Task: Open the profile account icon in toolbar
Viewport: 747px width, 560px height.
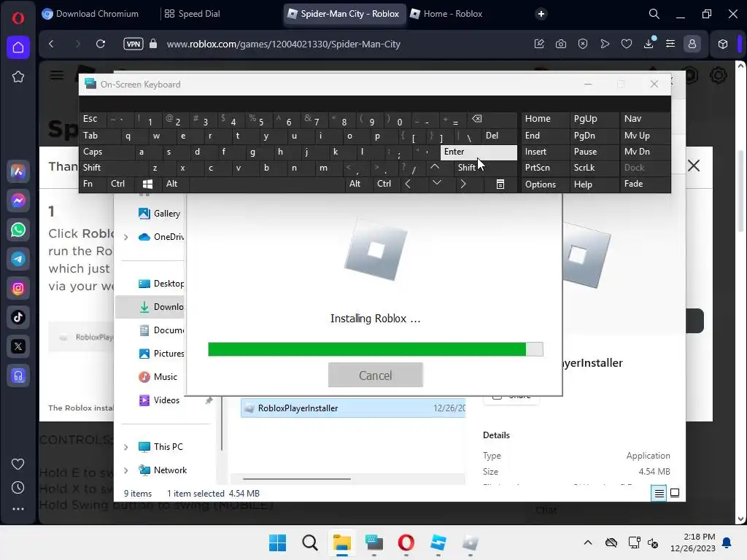Action: point(692,44)
